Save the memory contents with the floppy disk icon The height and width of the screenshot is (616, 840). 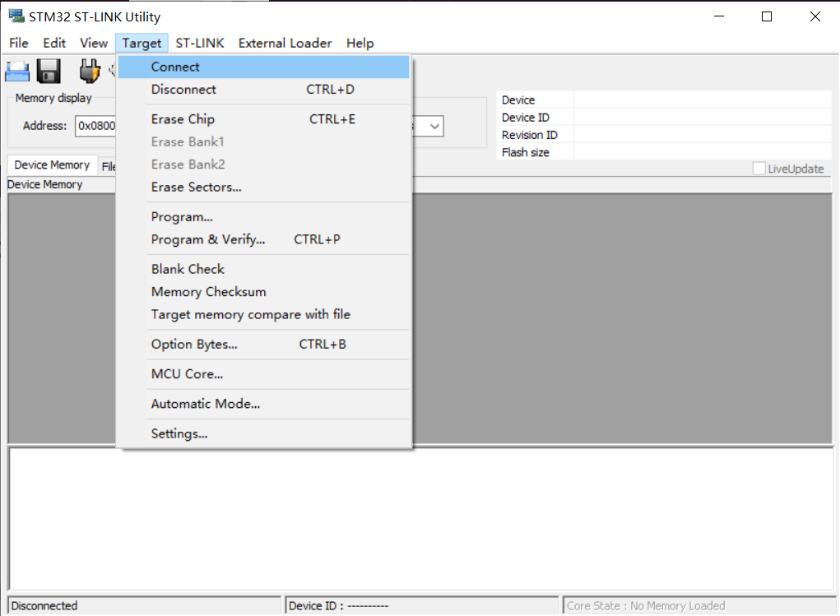point(48,71)
